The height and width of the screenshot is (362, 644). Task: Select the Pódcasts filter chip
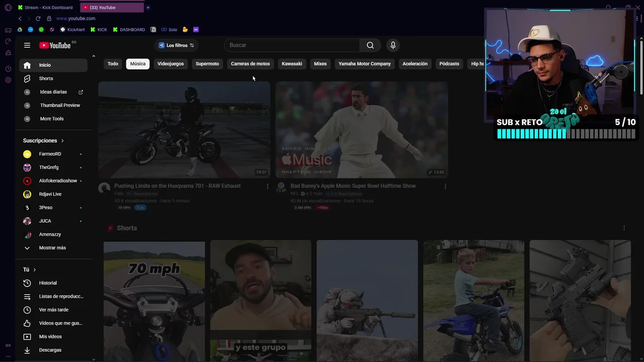point(449,64)
